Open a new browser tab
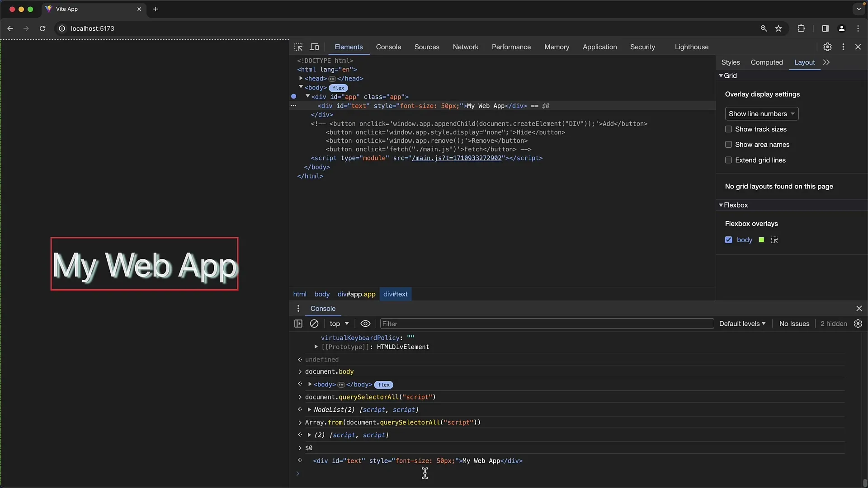The image size is (868, 488). (156, 9)
